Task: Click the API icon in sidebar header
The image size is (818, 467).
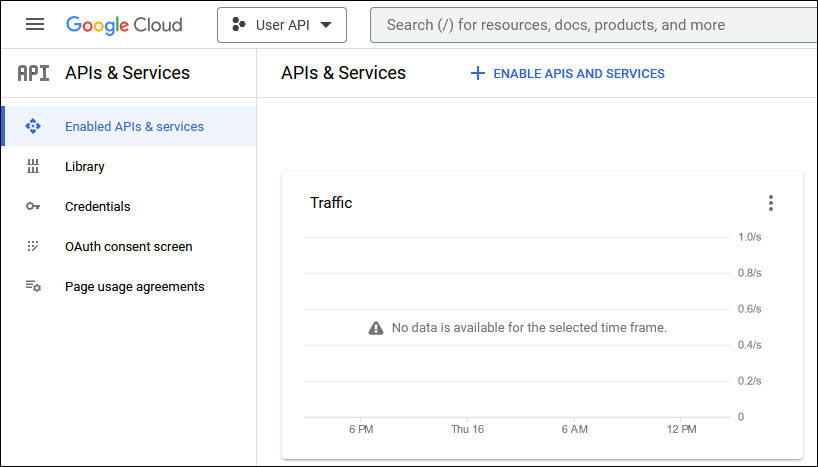Action: pyautogui.click(x=33, y=73)
